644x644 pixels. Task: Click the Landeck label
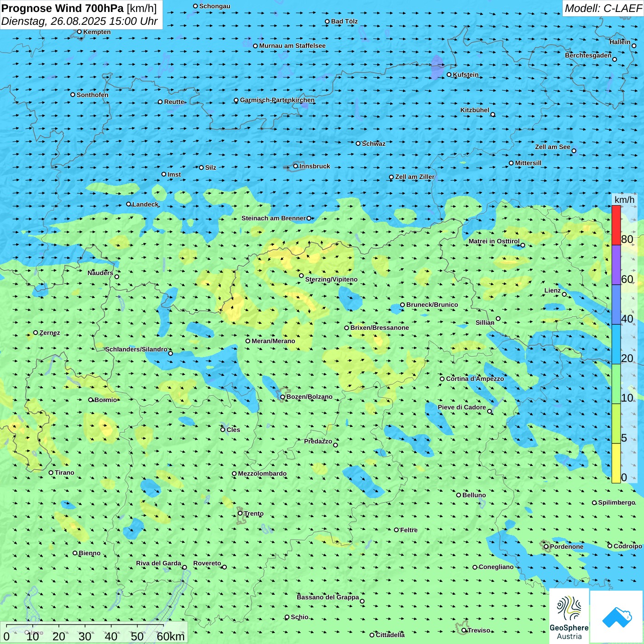click(x=145, y=204)
